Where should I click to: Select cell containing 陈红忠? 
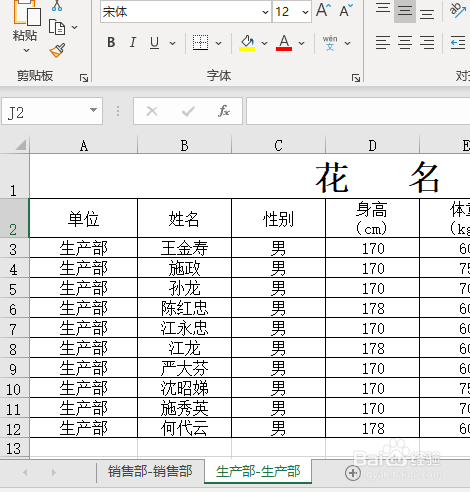tap(184, 308)
